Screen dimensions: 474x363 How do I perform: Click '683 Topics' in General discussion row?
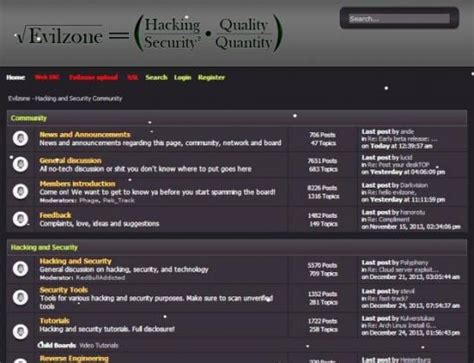[323, 169]
